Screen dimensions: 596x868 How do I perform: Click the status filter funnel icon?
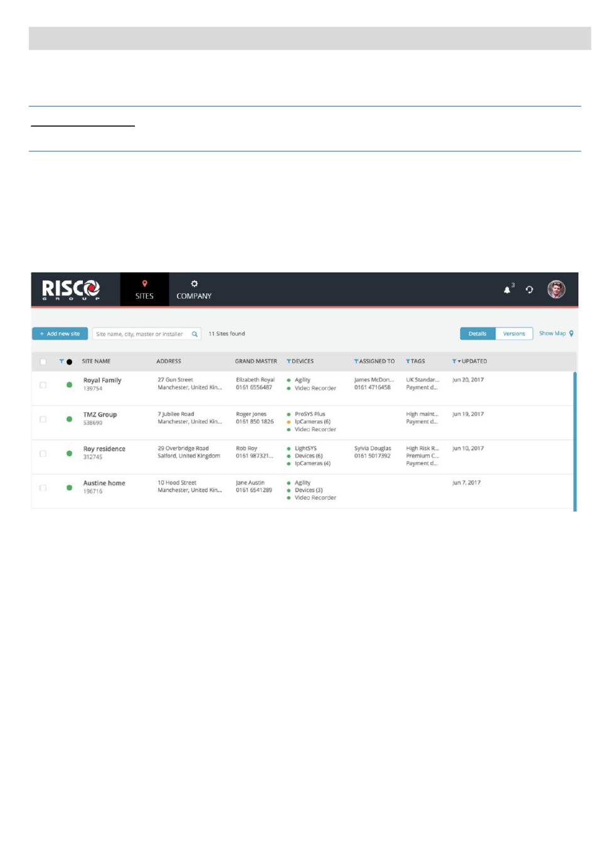pyautogui.click(x=61, y=361)
